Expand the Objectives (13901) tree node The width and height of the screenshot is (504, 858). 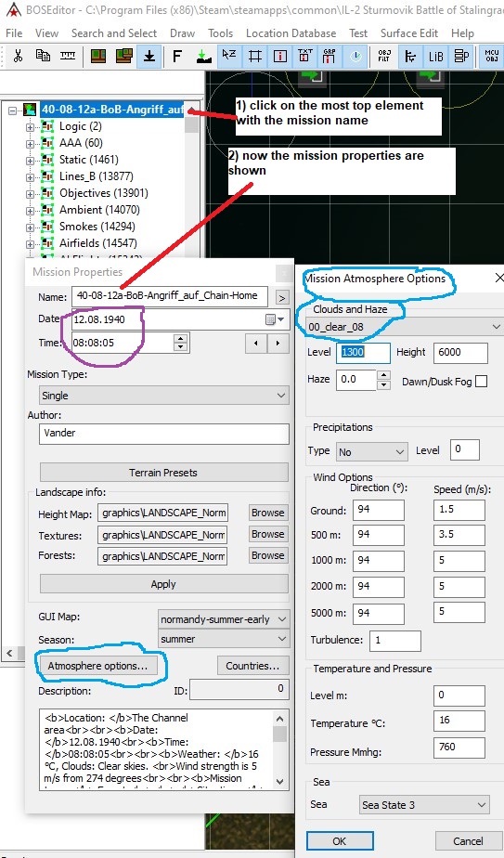pos(30,194)
